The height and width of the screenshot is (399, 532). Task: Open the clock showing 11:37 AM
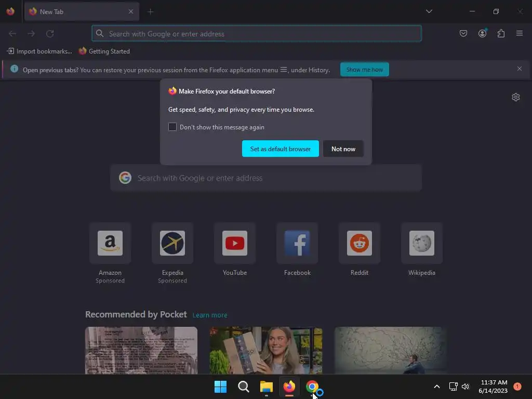click(x=494, y=387)
